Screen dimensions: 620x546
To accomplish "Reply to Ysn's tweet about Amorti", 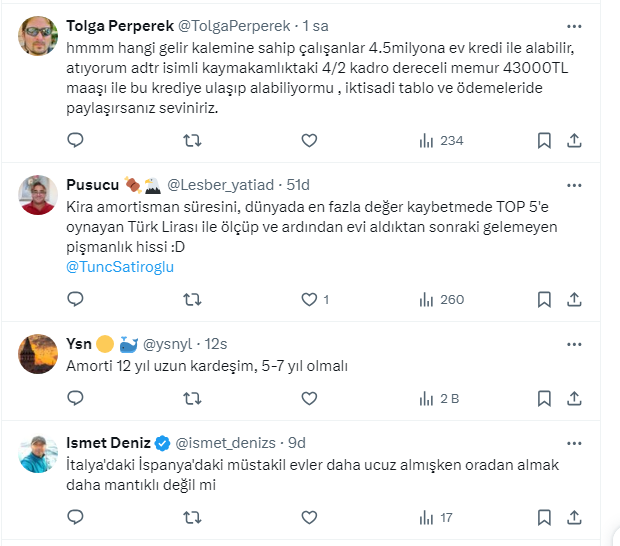I will [75, 398].
